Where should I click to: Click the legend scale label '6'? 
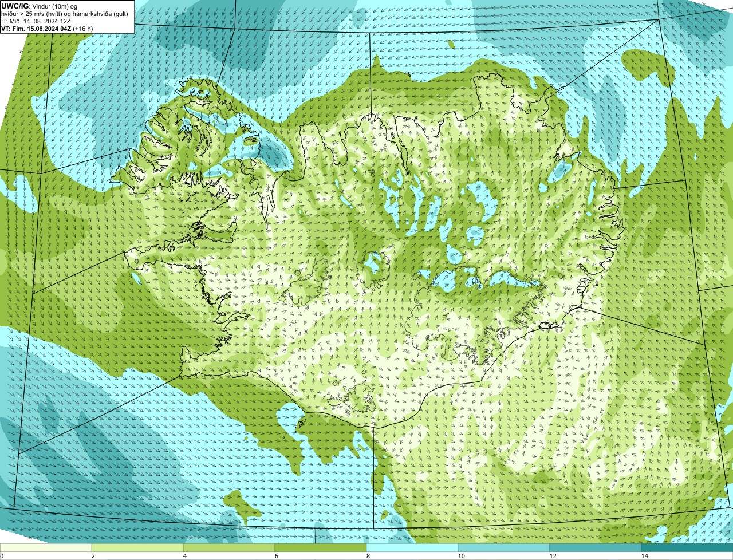(276, 556)
